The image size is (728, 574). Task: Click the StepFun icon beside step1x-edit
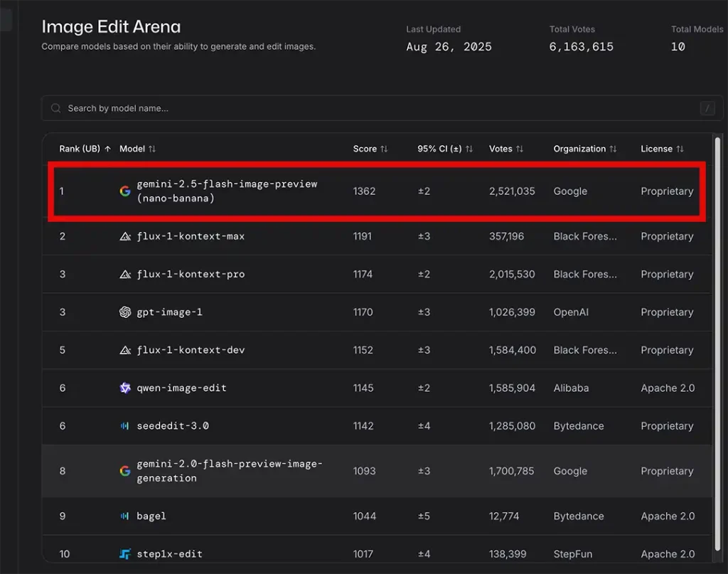tap(125, 554)
